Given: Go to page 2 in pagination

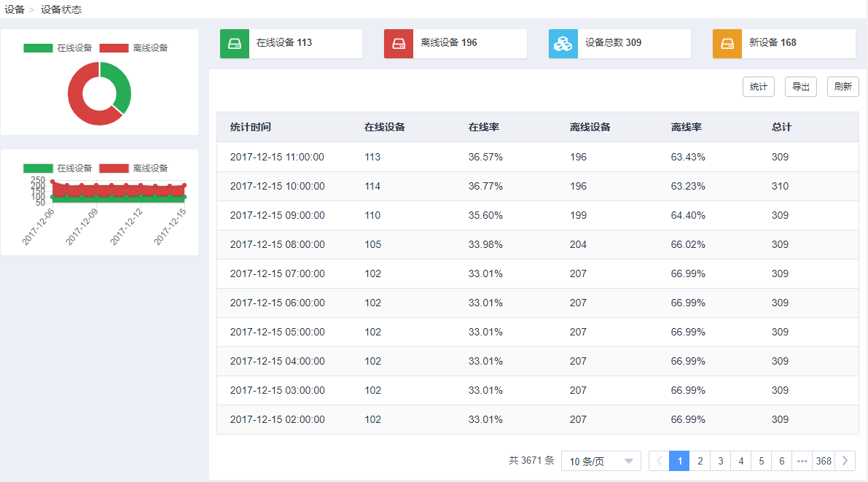Looking at the screenshot, I should tap(700, 461).
